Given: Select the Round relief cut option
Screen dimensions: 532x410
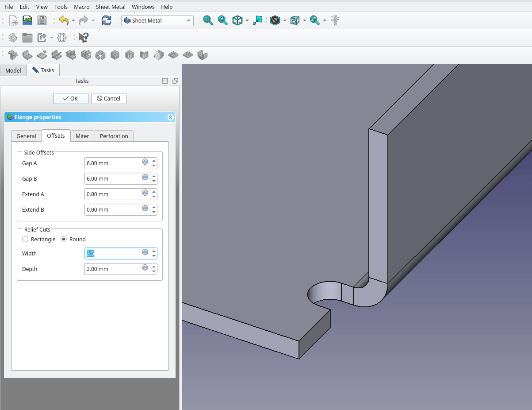Looking at the screenshot, I should tap(64, 239).
